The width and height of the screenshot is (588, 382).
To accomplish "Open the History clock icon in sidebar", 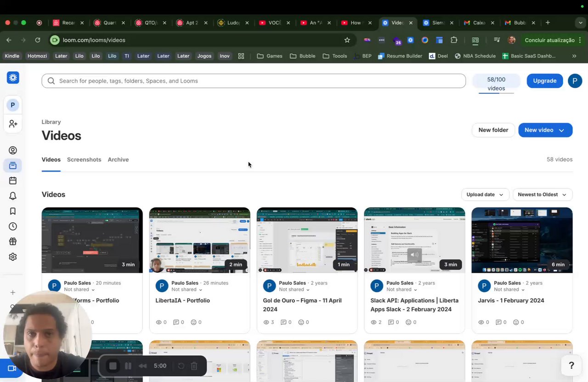I will 13,226.
